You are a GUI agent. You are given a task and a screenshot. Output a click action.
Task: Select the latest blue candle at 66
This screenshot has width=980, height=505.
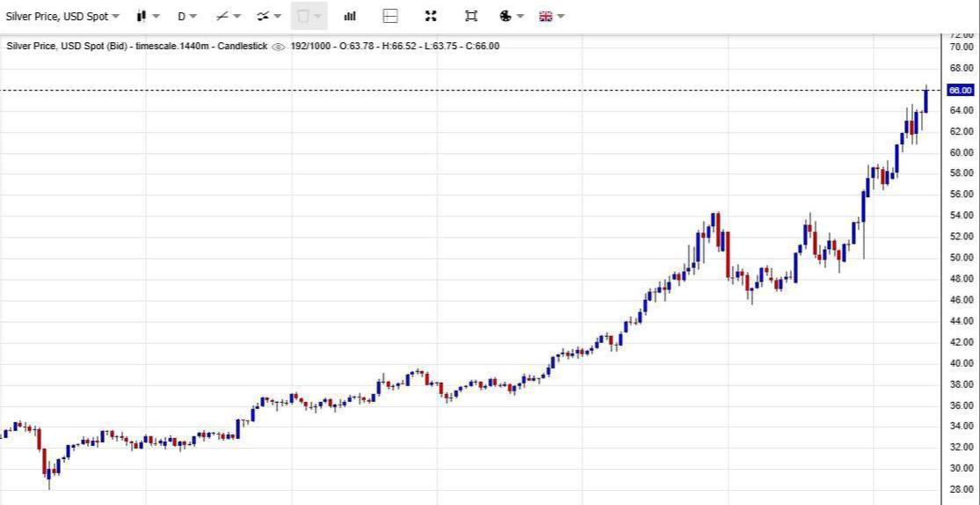click(926, 100)
